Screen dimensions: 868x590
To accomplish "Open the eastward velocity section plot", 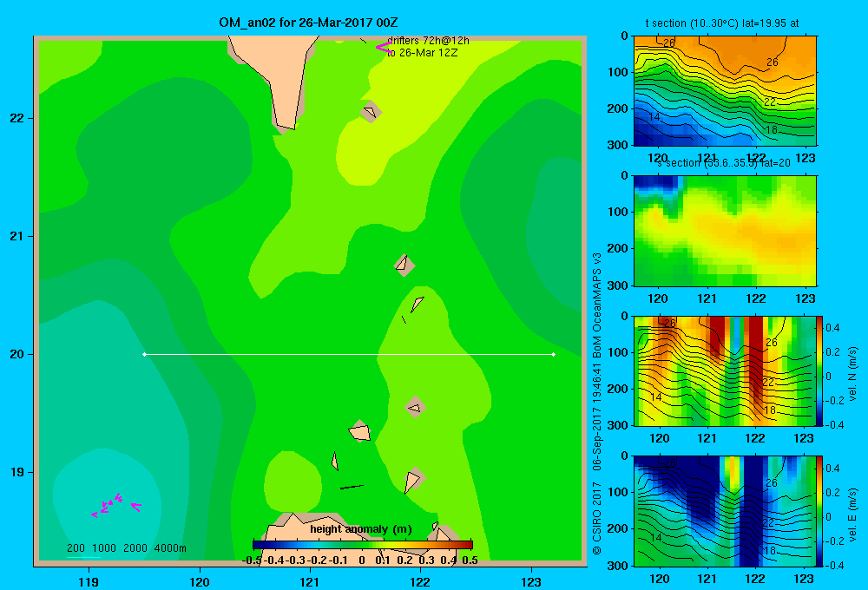I will point(725,511).
